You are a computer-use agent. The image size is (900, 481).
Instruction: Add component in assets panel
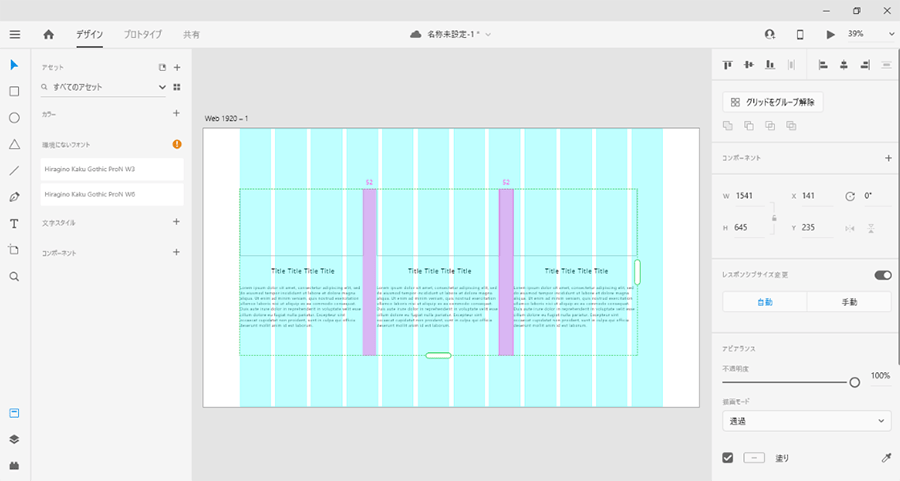click(176, 252)
